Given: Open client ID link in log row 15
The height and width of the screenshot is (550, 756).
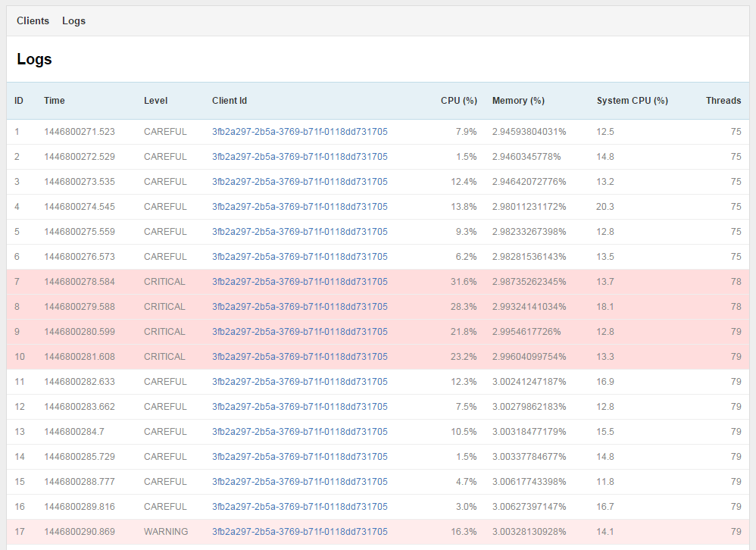Looking at the screenshot, I should 300,482.
